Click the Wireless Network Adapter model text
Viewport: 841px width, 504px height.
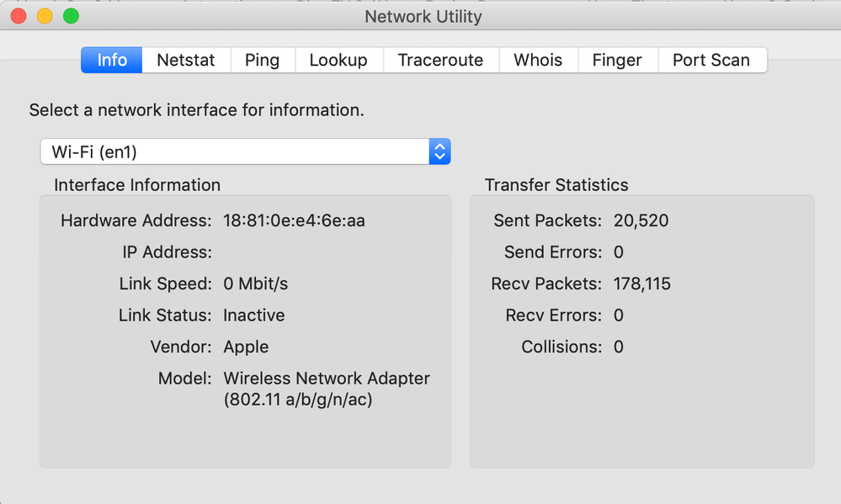[327, 379]
